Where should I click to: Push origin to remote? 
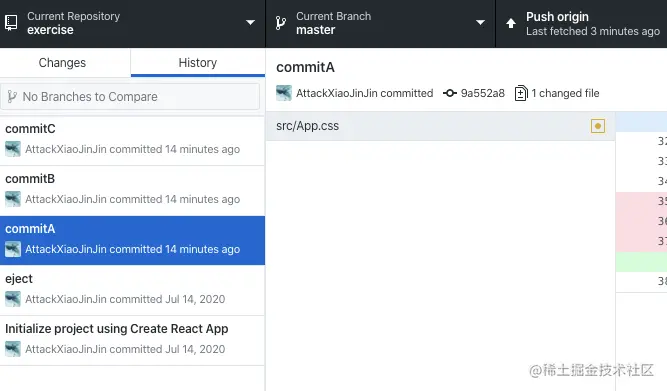(x=581, y=23)
